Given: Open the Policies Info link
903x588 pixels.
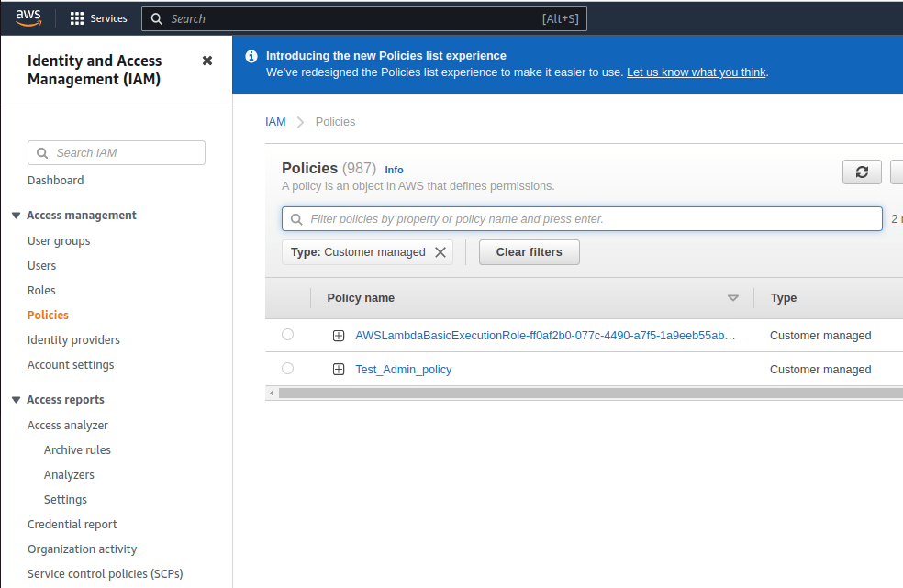Looking at the screenshot, I should point(394,170).
